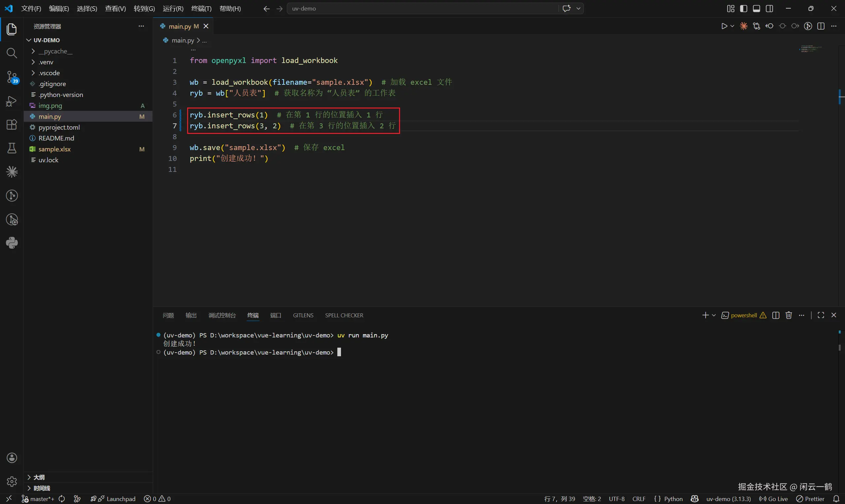
Task: Expand the 大纲 outline section
Action: click(x=39, y=477)
